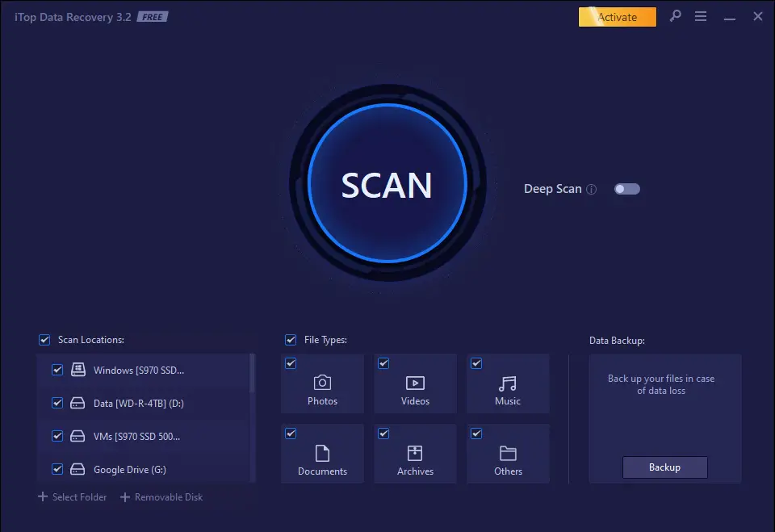
Task: Open the hamburger menu
Action: click(701, 16)
